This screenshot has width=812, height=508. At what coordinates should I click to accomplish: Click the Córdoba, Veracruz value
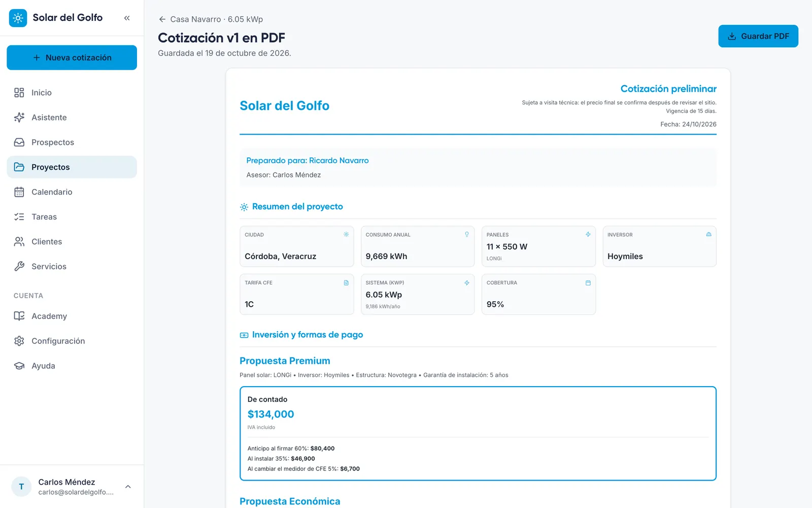point(281,257)
